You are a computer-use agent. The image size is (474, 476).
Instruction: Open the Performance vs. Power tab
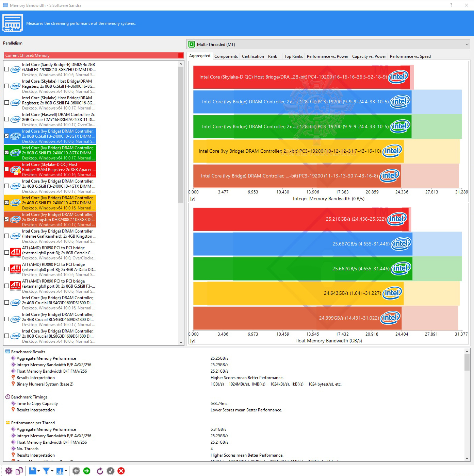coord(327,56)
